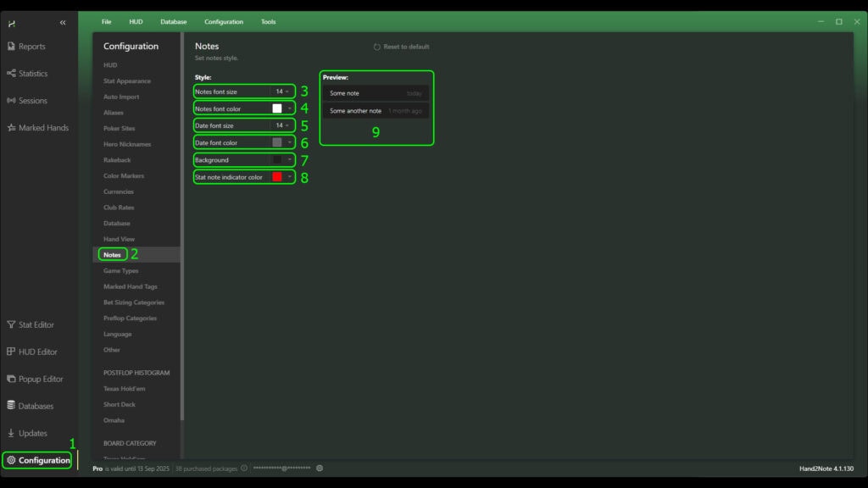Open the Background color dropdown arrow
Image resolution: width=868 pixels, height=488 pixels.
[289, 159]
